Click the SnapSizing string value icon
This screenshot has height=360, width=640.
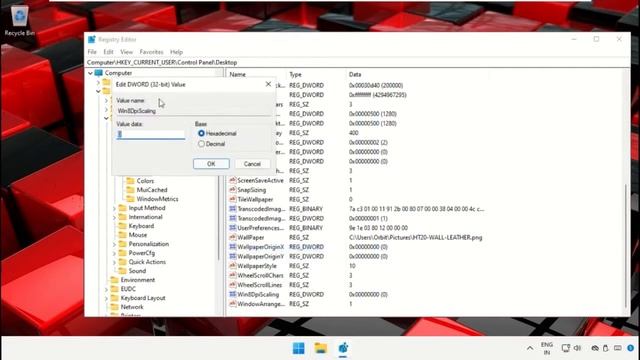[233, 190]
